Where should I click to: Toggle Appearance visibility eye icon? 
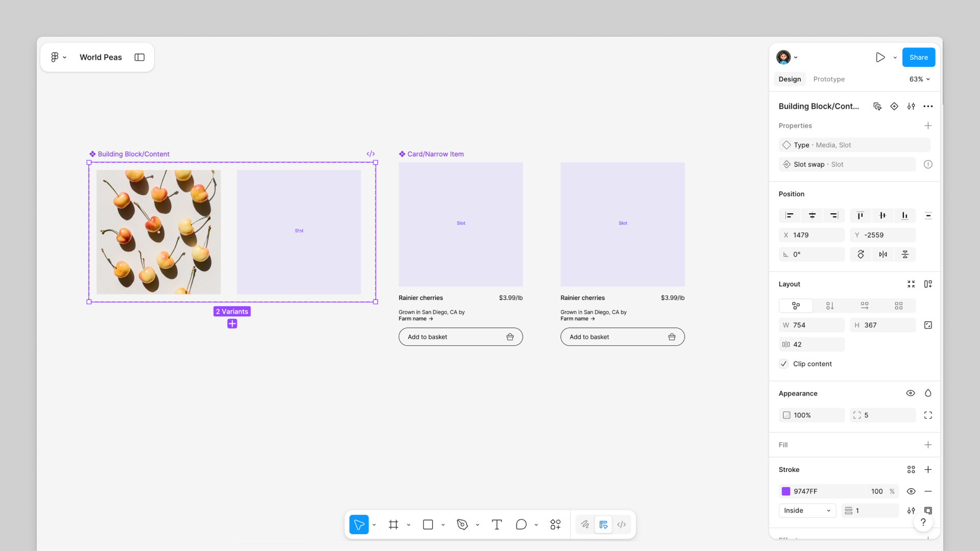tap(910, 393)
